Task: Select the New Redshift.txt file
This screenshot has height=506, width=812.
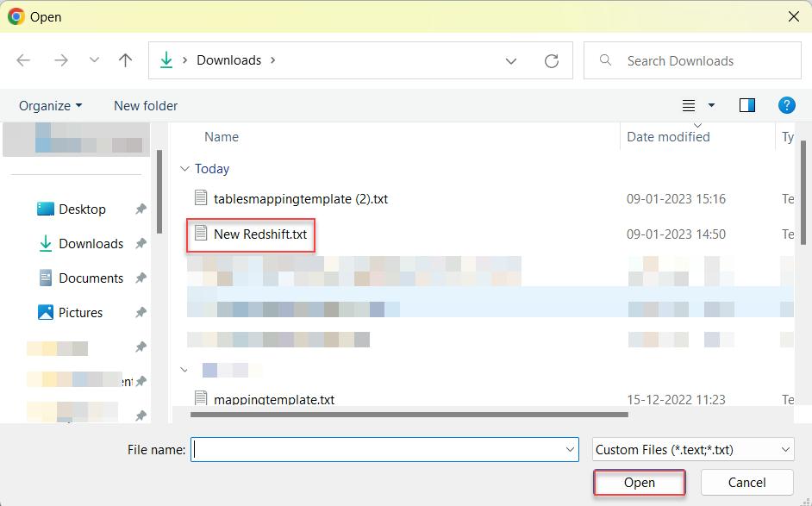Action: (x=259, y=234)
